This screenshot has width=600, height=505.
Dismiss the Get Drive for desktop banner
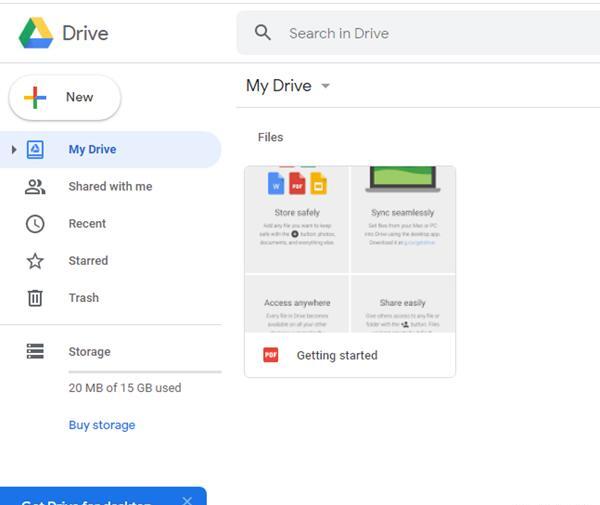pyautogui.click(x=187, y=500)
